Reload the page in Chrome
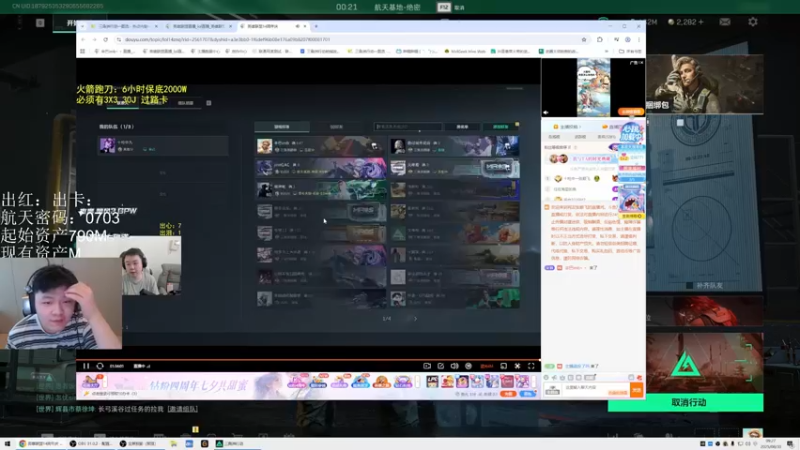 pyautogui.click(x=106, y=39)
